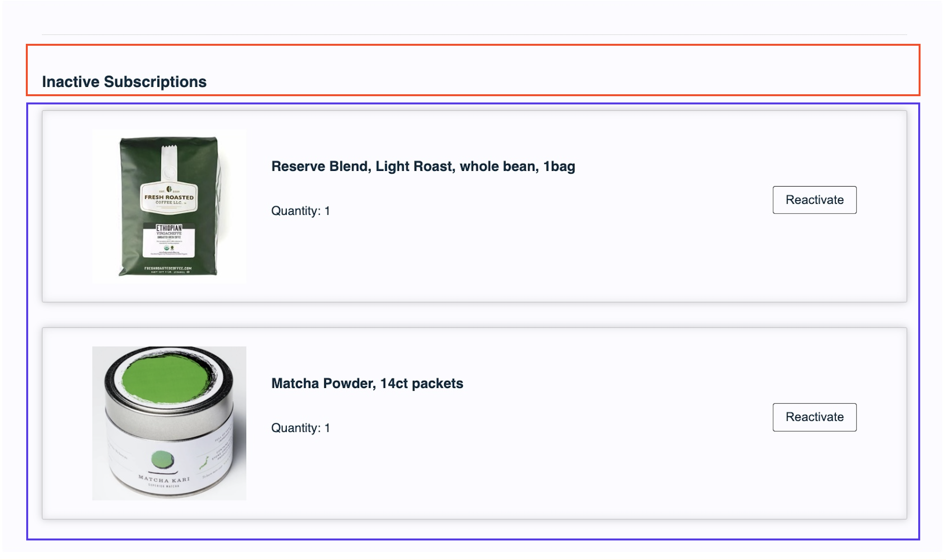Reactivate the Reserve Blend coffee subscription
This screenshot has width=946, height=560.
[x=814, y=200]
